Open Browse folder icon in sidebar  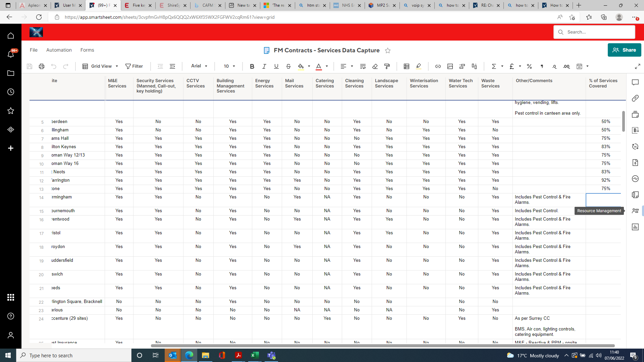tap(11, 73)
